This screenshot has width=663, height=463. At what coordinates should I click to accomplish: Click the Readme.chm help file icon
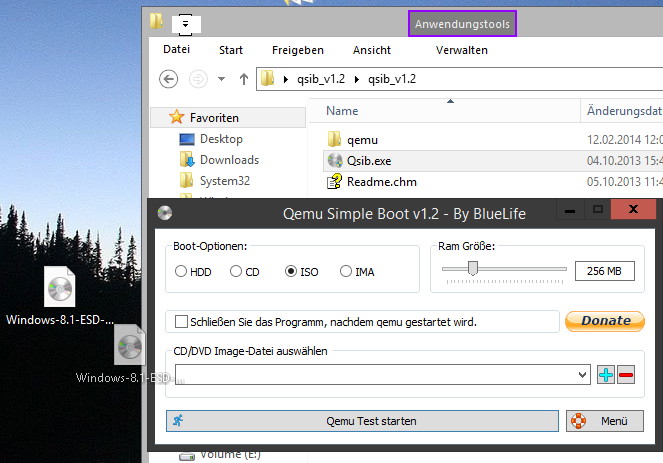pos(334,181)
